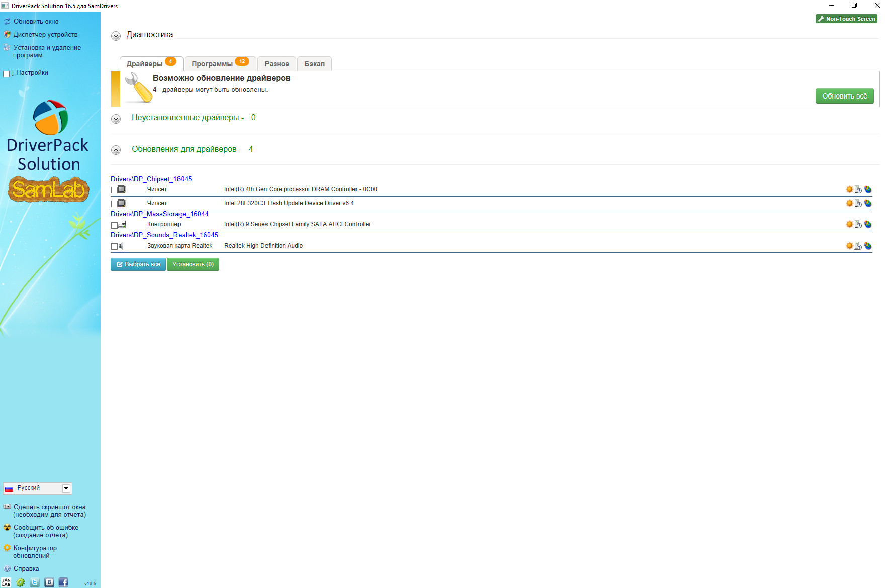Screen dimensions: 890x588
Task: Switch to the Programs tab
Action: 219,64
